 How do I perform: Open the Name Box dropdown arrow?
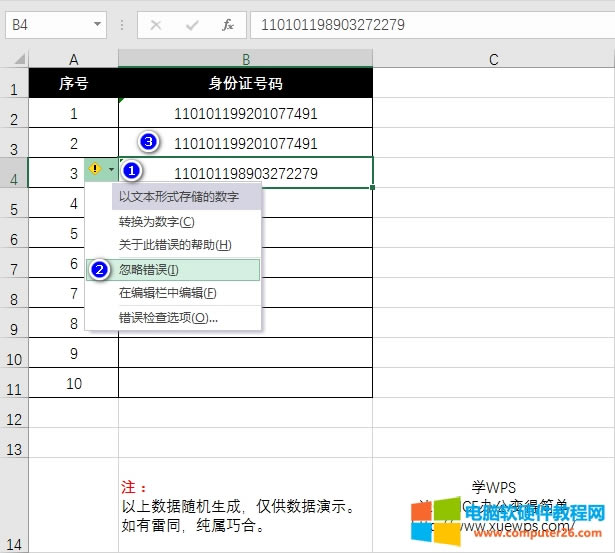[x=97, y=24]
